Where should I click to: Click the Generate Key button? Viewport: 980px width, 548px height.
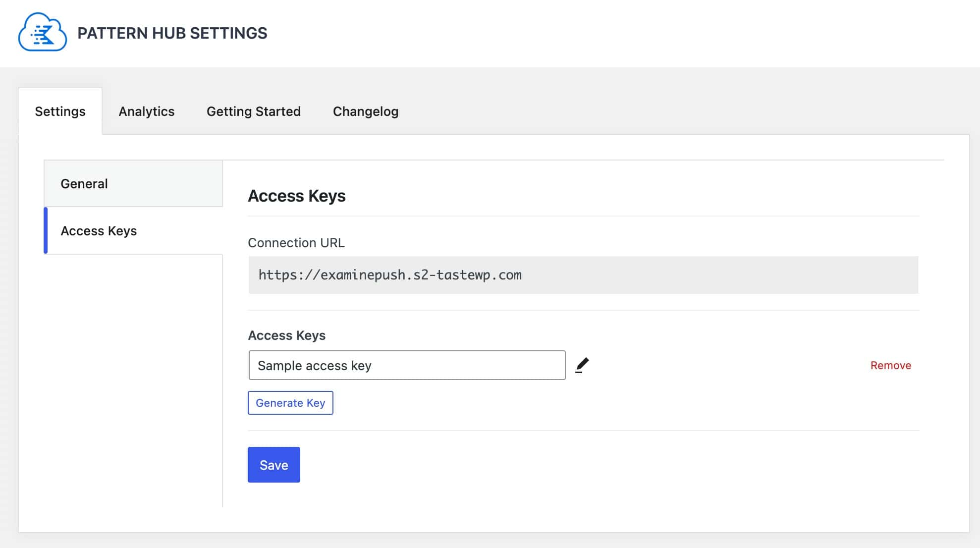click(x=290, y=403)
